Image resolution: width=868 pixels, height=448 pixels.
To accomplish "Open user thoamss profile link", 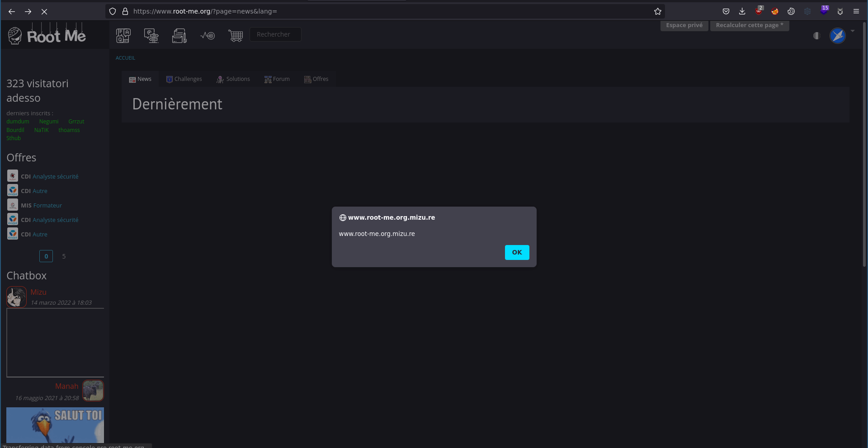I will pyautogui.click(x=69, y=130).
